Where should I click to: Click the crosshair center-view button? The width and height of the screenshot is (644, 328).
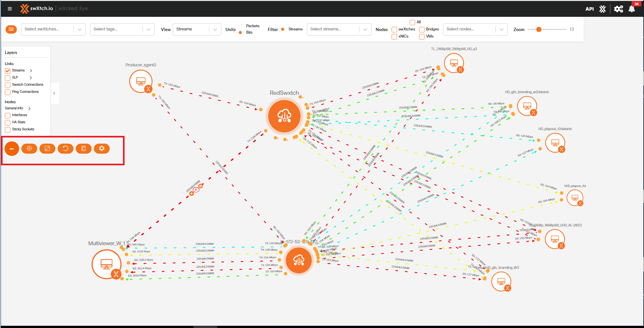tap(29, 148)
